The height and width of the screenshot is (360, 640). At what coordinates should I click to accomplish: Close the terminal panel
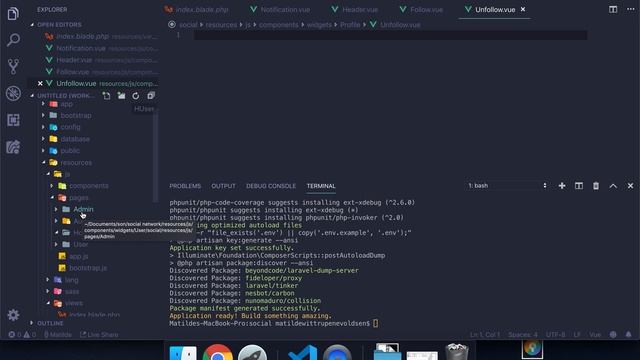click(x=630, y=186)
